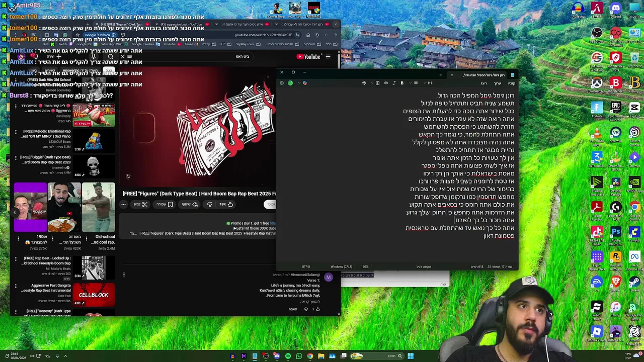The height and width of the screenshot is (362, 644).
Task: Dislike MhemmedElallam's comment
Action: tap(306, 309)
